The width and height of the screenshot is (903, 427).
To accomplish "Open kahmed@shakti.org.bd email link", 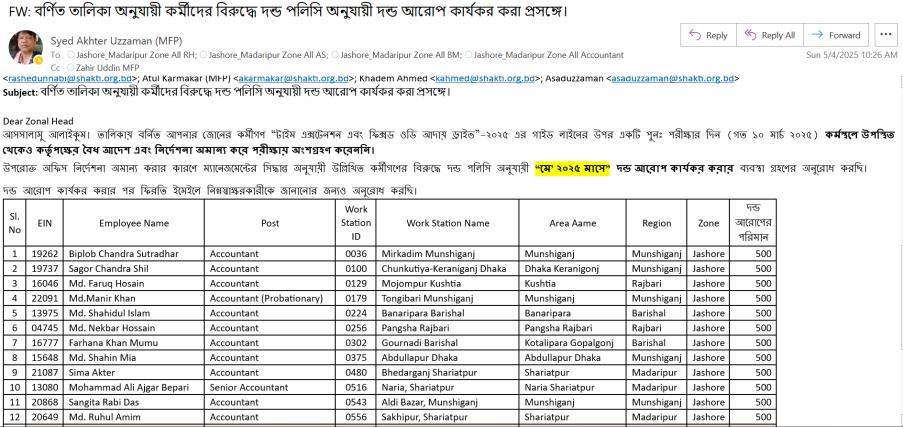I will coord(485,78).
